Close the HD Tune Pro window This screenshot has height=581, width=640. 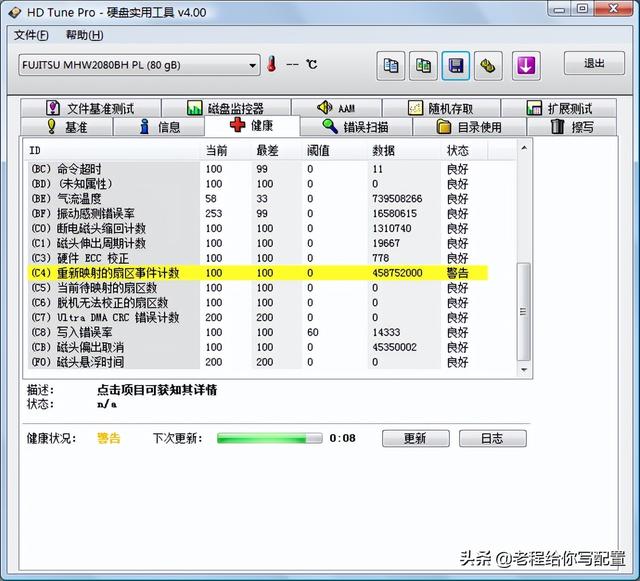(x=613, y=9)
